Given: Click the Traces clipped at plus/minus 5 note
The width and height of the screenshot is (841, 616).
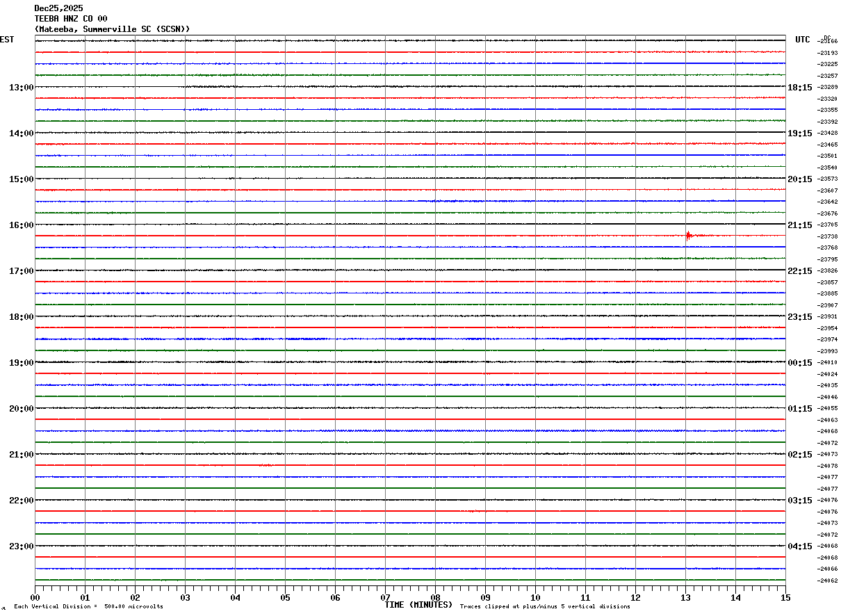Looking at the screenshot, I should [x=545, y=606].
